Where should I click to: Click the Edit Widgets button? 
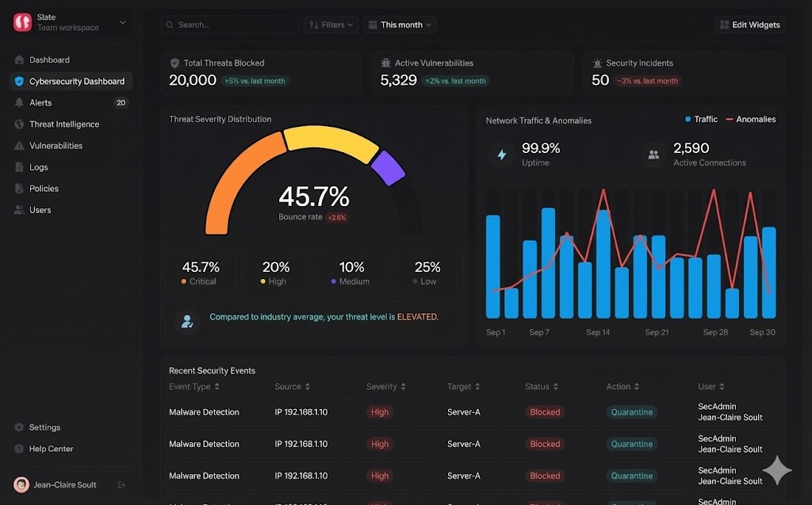click(x=749, y=25)
